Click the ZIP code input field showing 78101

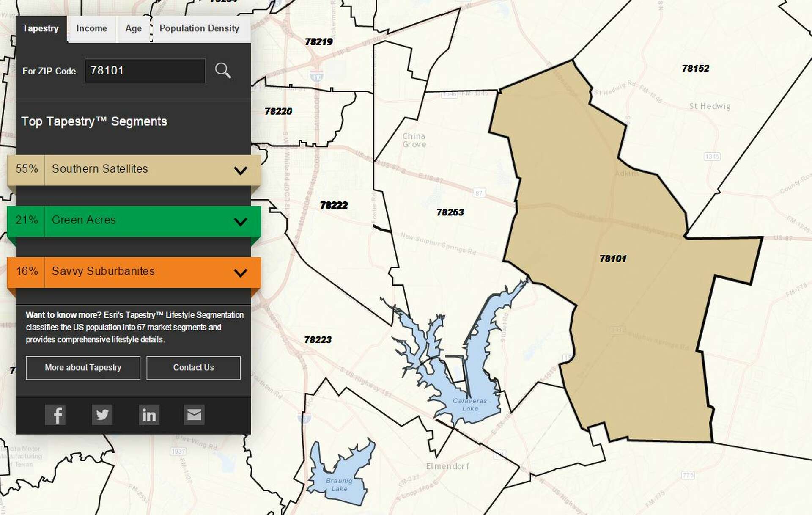pyautogui.click(x=145, y=71)
